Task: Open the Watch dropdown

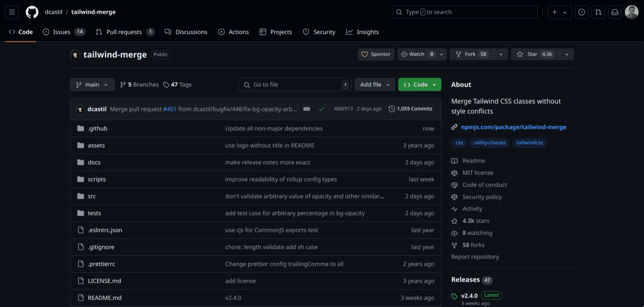Action: click(x=422, y=54)
